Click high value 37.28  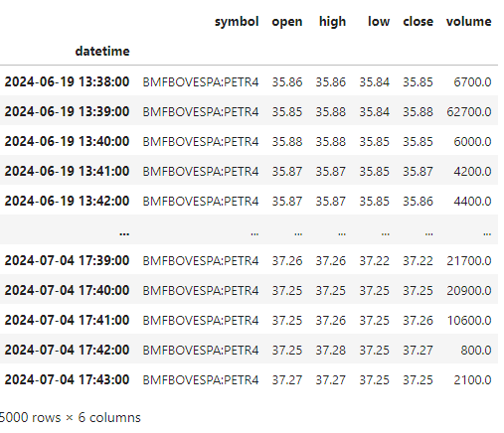point(331,351)
